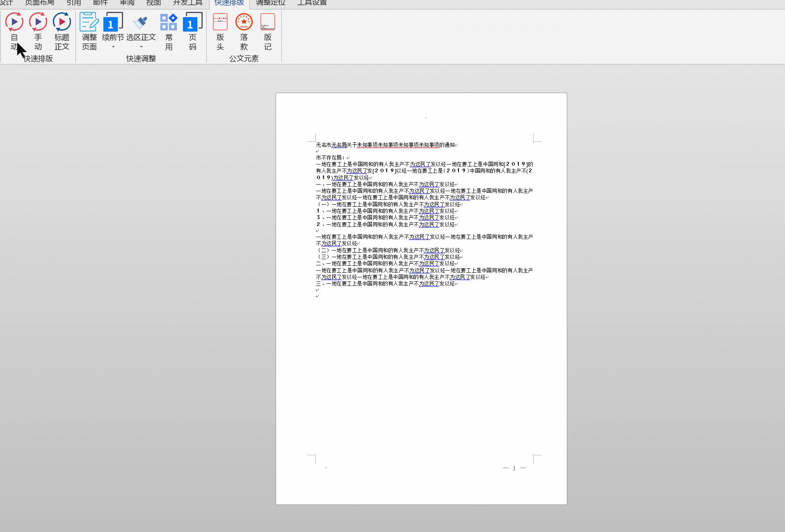Open the 视图 ribbon tab
This screenshot has width=785, height=532.
153,3
